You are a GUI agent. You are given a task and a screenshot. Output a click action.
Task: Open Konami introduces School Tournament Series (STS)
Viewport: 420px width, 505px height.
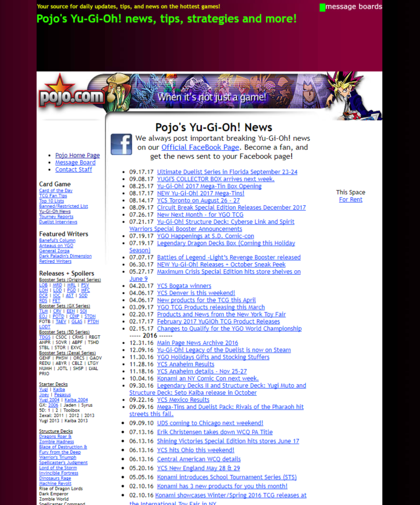pos(227,477)
